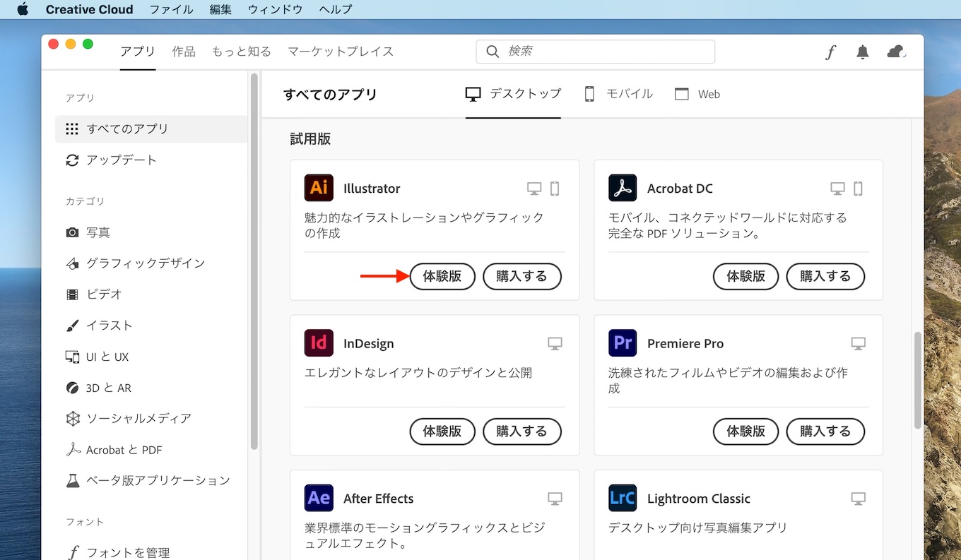Viewport: 961px width, 560px height.
Task: Click the Illustrator app name text
Action: tap(372, 189)
